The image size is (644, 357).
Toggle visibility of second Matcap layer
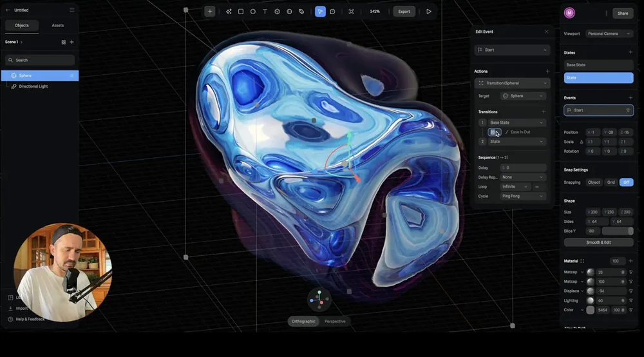click(631, 282)
